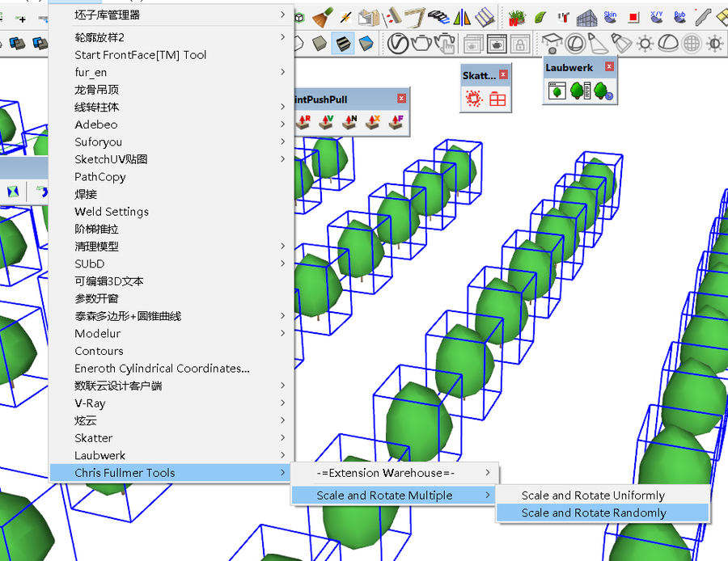Close the JointPushPull toolbar panel
Screen dimensions: 728x561
(401, 99)
